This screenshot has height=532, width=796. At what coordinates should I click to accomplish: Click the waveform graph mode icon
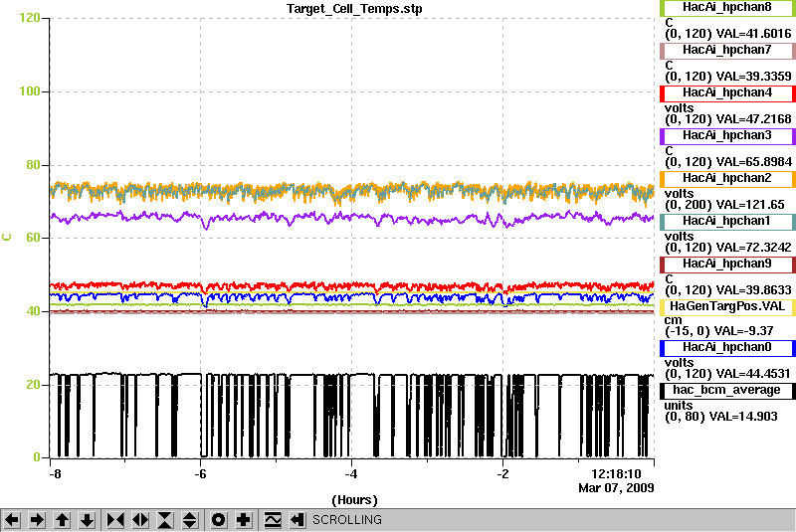[x=272, y=520]
